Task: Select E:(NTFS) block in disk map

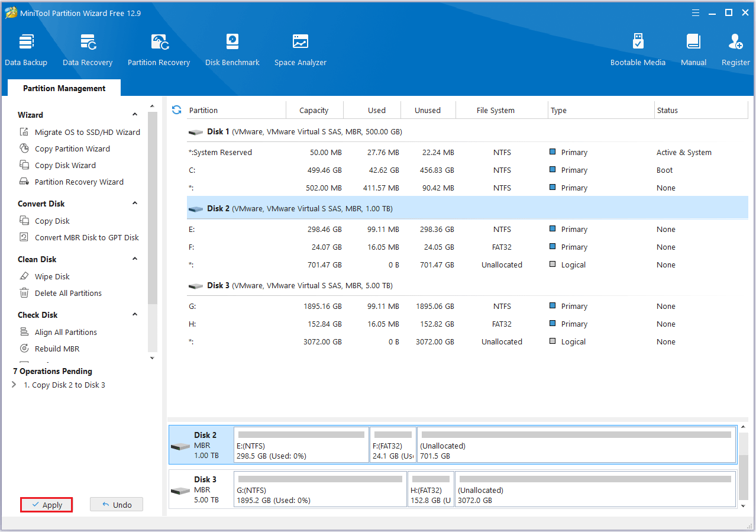Action: (301, 445)
